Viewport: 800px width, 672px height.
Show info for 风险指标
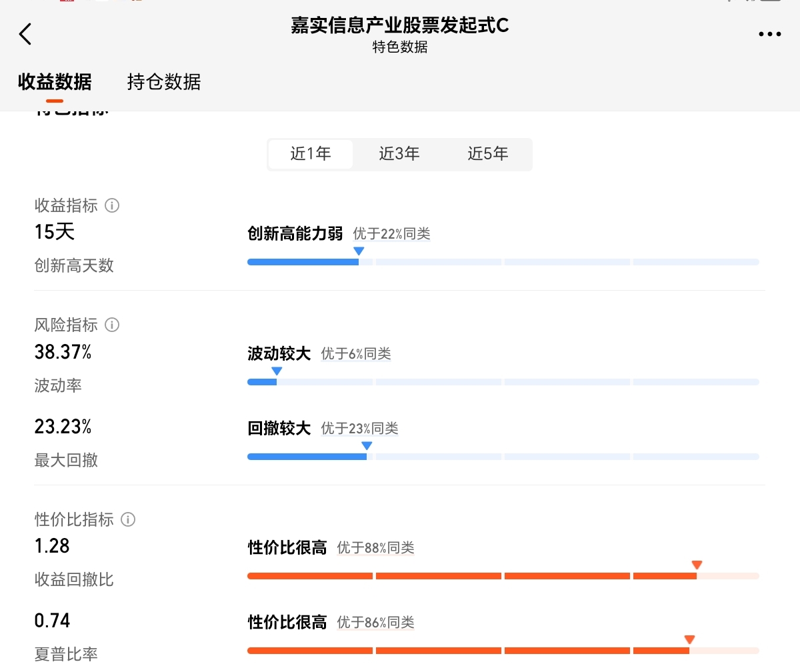[x=113, y=325]
